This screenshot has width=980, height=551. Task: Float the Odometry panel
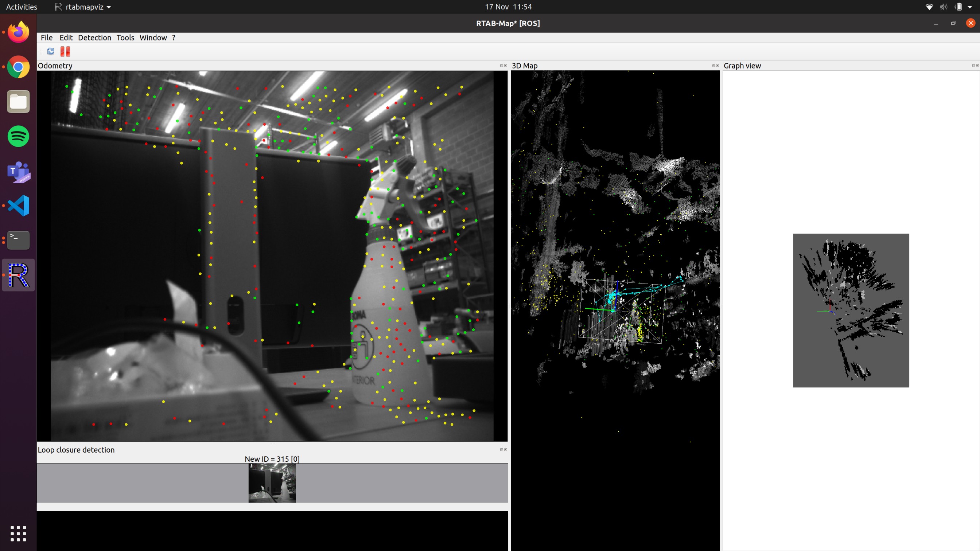click(501, 65)
